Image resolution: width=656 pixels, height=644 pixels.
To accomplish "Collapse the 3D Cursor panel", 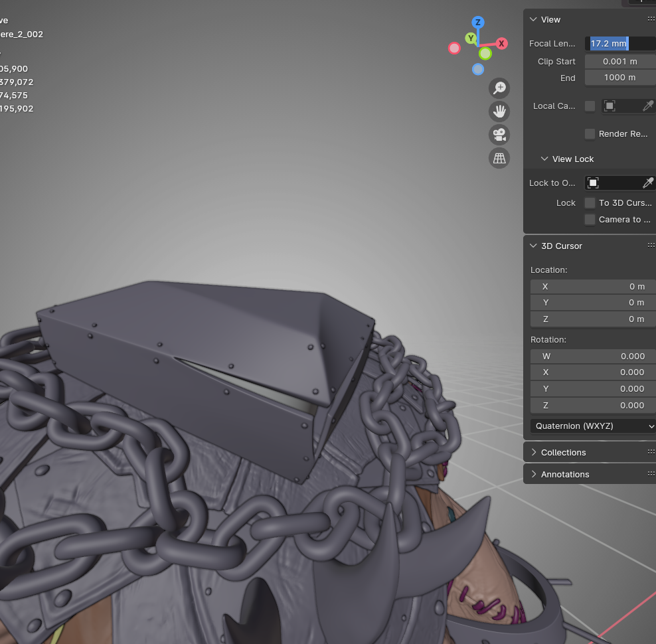I will (x=533, y=246).
